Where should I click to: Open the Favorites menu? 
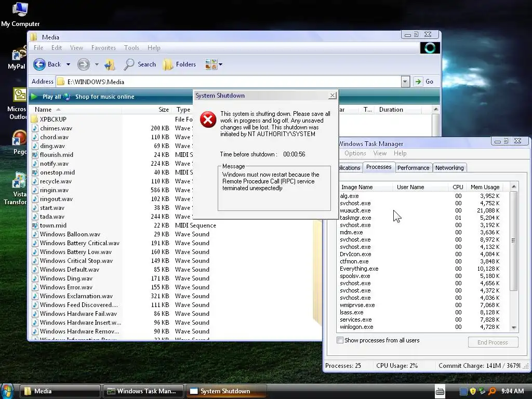tap(103, 48)
